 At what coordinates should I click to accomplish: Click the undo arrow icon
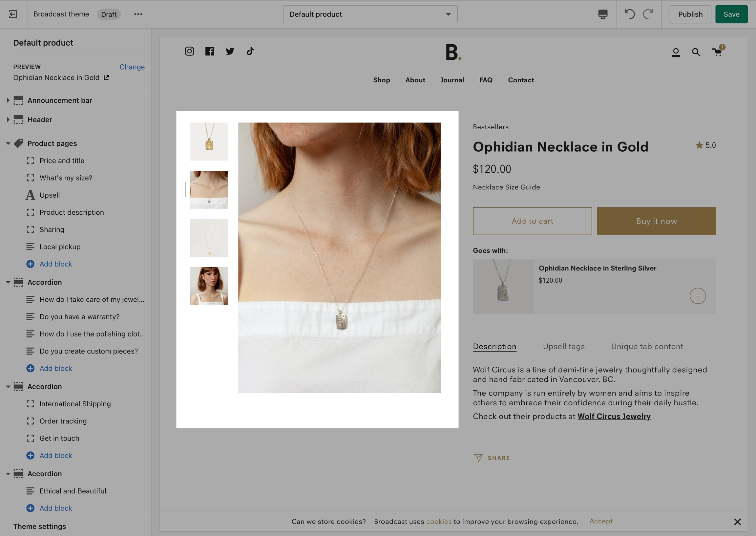(x=629, y=14)
